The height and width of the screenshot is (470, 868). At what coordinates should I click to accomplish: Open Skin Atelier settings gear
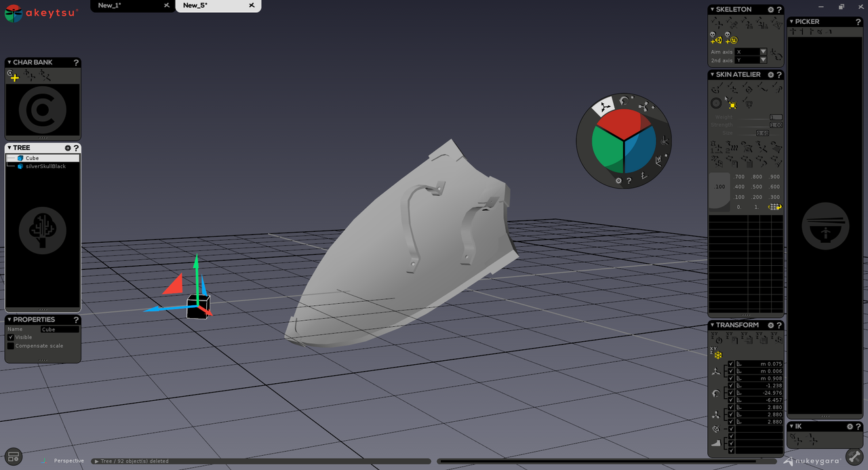point(770,75)
